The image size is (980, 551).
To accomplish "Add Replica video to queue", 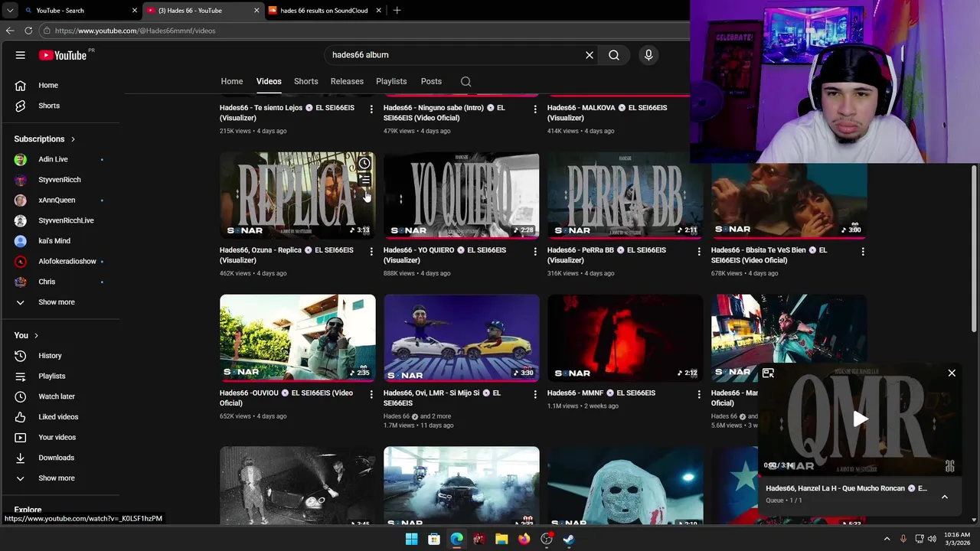I will pos(364,180).
